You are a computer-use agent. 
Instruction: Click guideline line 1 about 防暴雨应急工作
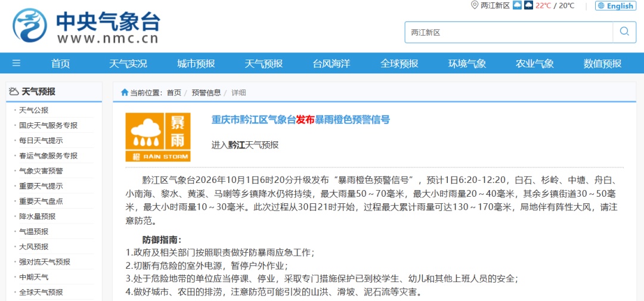[x=220, y=252]
